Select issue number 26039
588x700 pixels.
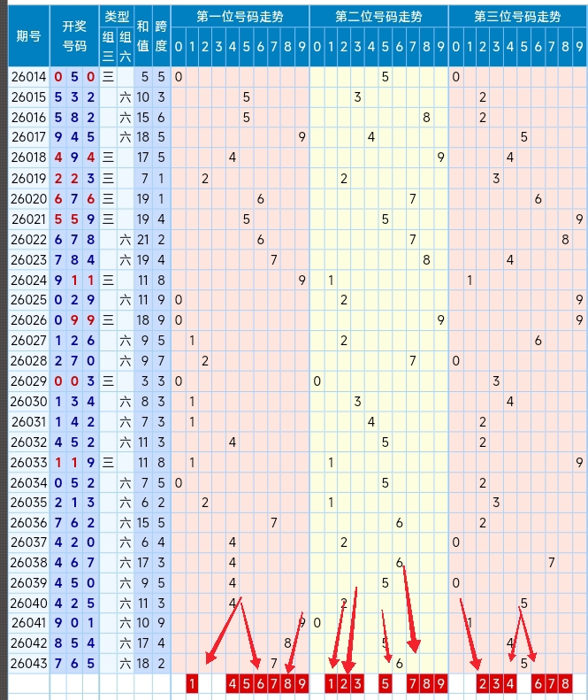(x=28, y=582)
